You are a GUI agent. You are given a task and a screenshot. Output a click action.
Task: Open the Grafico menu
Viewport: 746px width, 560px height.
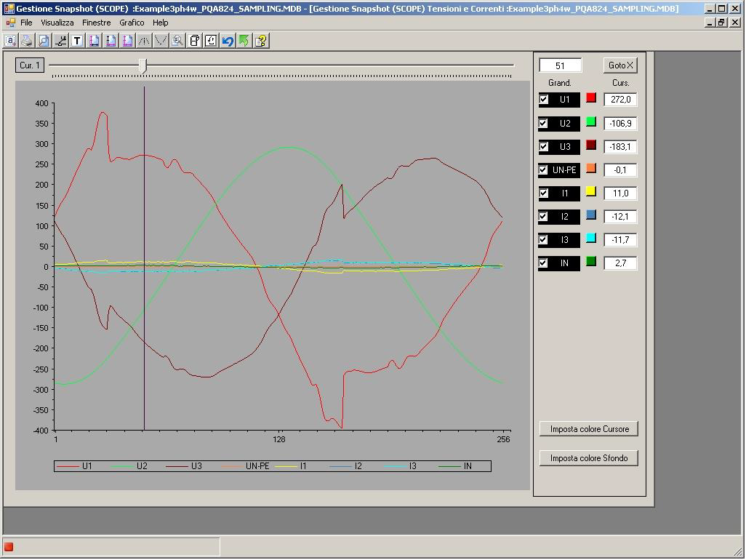click(x=132, y=23)
